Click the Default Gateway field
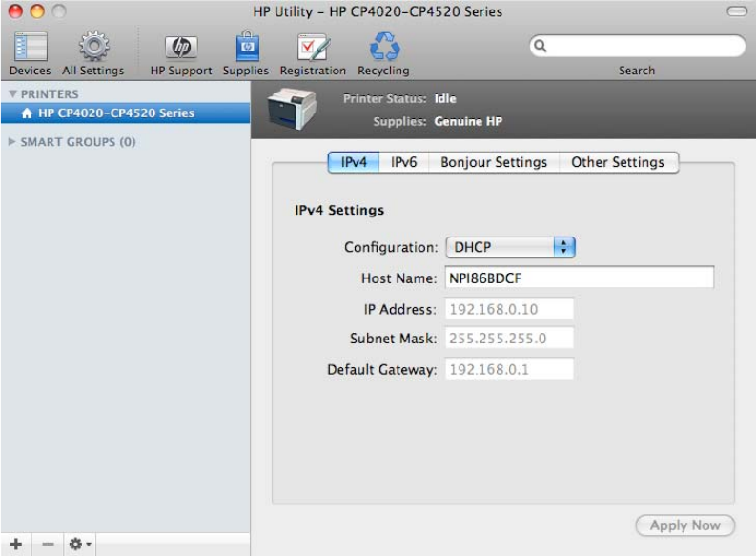 (x=509, y=369)
